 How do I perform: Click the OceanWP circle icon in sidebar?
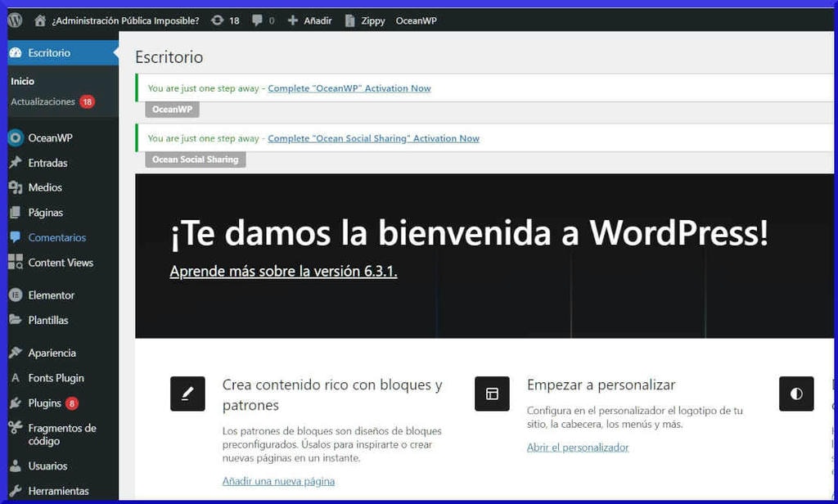click(16, 138)
